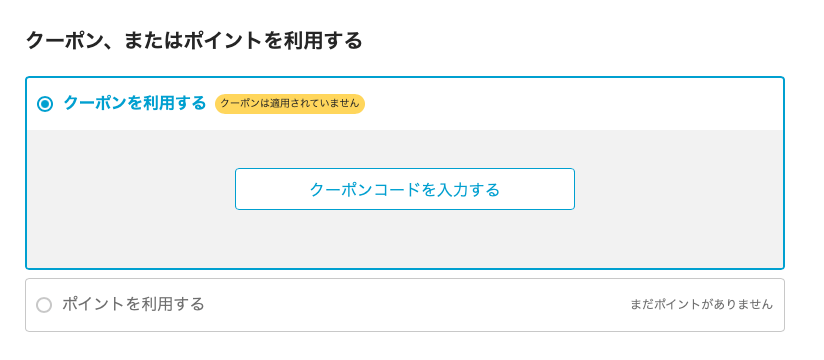Click the クーポン、またはポイントを利用する heading
Viewport: 824px width, 360px height.
pyautogui.click(x=194, y=40)
